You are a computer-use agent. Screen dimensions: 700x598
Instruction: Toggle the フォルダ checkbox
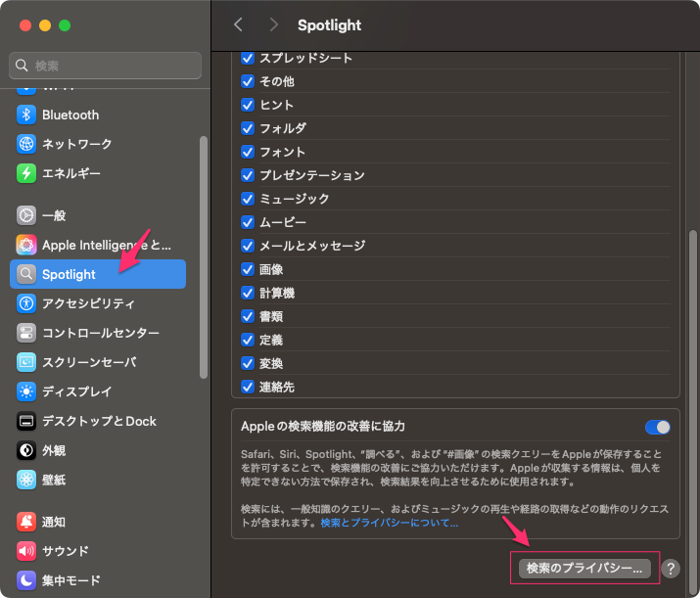click(248, 128)
